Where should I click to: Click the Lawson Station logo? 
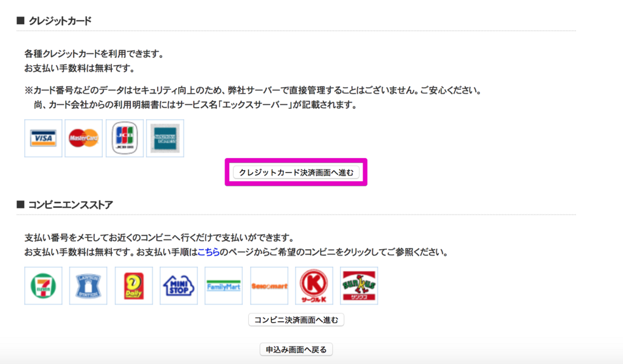point(88,286)
